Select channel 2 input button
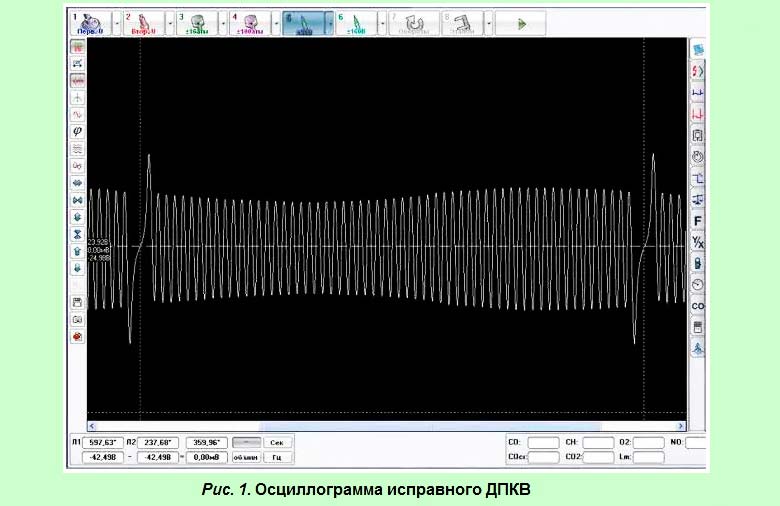This screenshot has height=506, width=780. tap(145, 22)
